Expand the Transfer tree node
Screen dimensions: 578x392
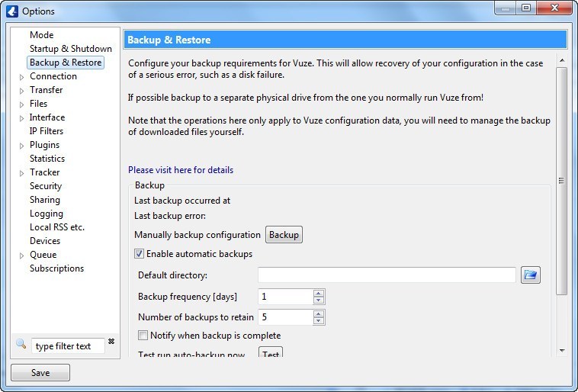22,91
